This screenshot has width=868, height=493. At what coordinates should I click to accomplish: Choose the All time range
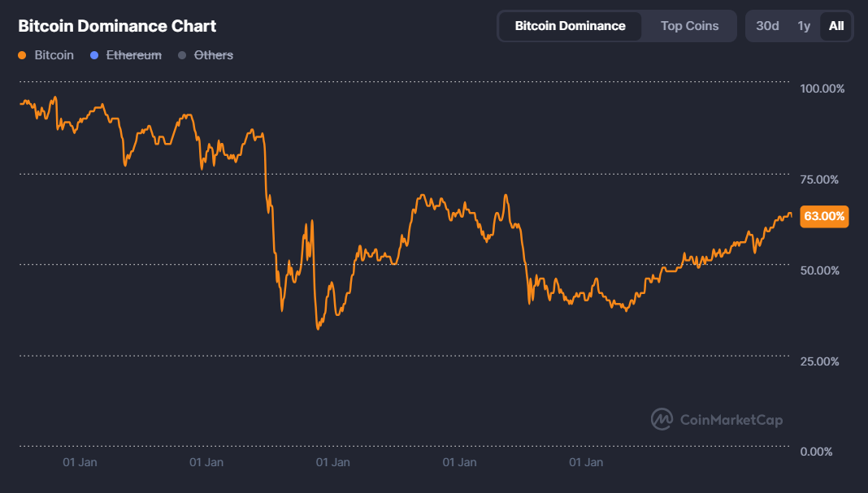(x=835, y=26)
